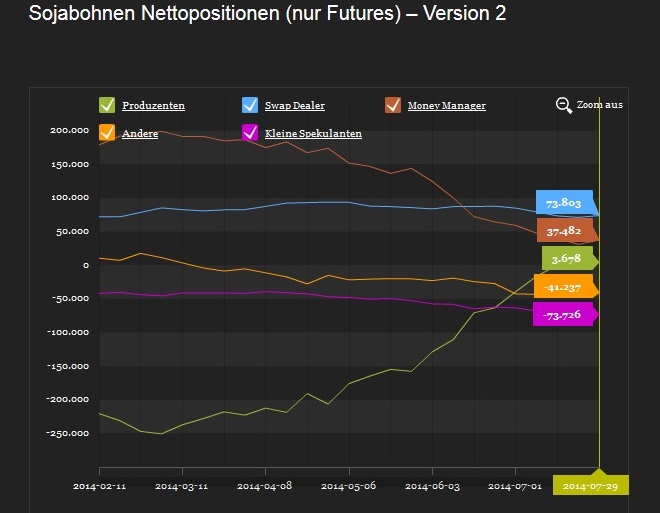Toggle the orange Andere checkbox
Screen dimensions: 660x513
pyautogui.click(x=107, y=133)
